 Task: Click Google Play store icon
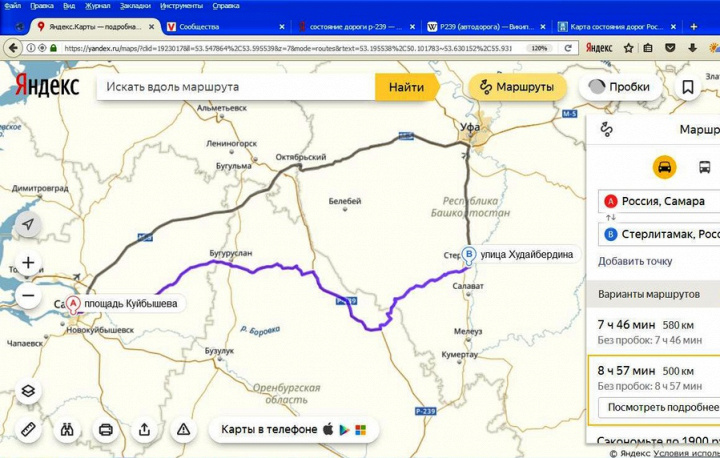[344, 430]
